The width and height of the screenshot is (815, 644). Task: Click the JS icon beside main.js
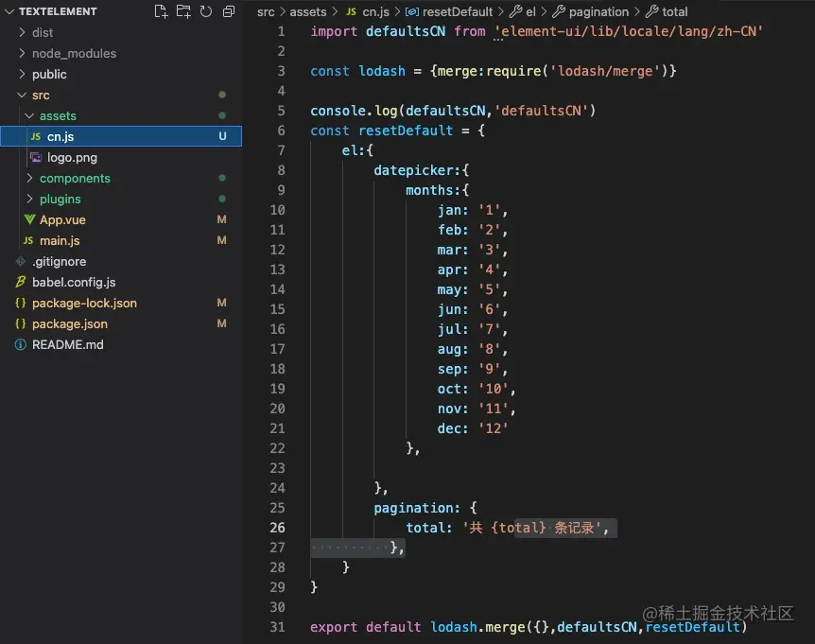click(28, 240)
